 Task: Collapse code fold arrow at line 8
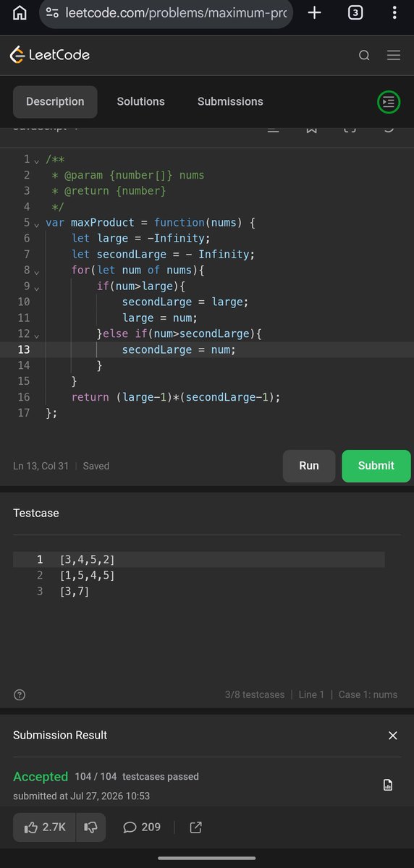pyautogui.click(x=36, y=271)
